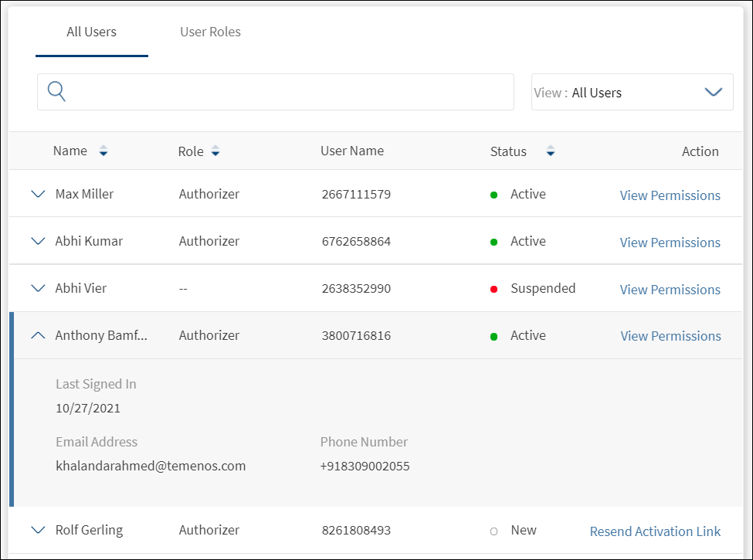Expand Rolf Gerling row details
This screenshot has width=753, height=560.
pyautogui.click(x=38, y=531)
